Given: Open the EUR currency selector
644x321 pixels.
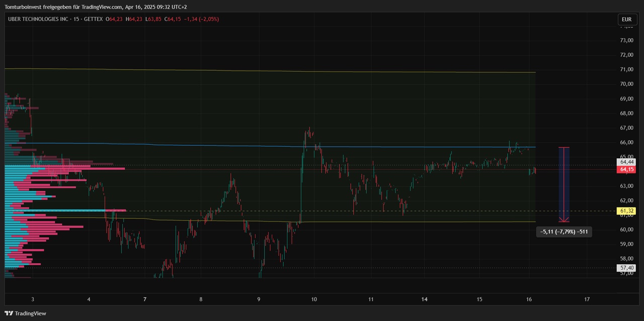Looking at the screenshot, I should point(626,20).
